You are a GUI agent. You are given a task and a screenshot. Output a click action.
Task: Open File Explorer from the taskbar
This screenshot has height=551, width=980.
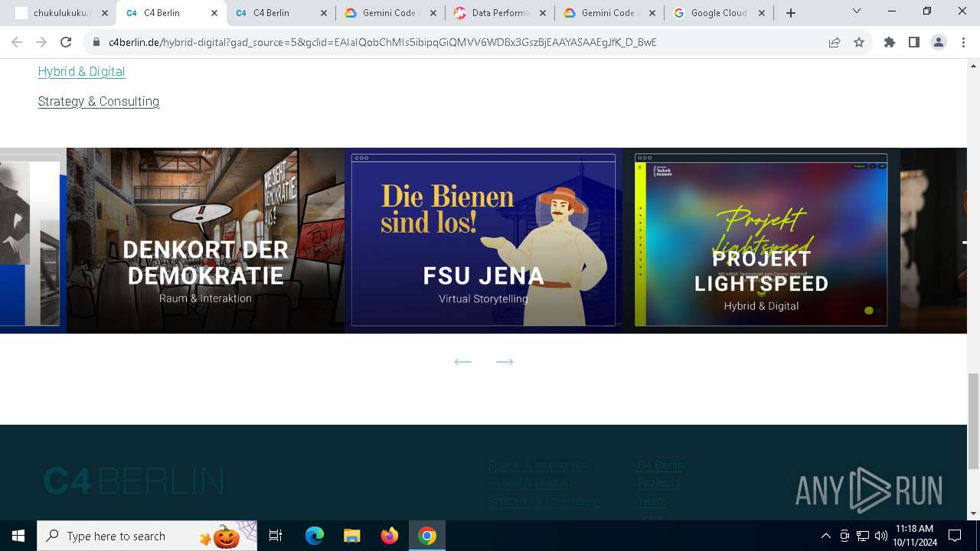tap(352, 536)
